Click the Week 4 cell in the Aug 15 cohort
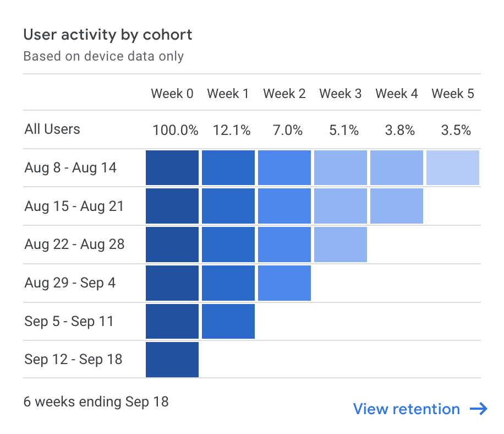Viewport: 504px width, 434px height. [x=396, y=205]
